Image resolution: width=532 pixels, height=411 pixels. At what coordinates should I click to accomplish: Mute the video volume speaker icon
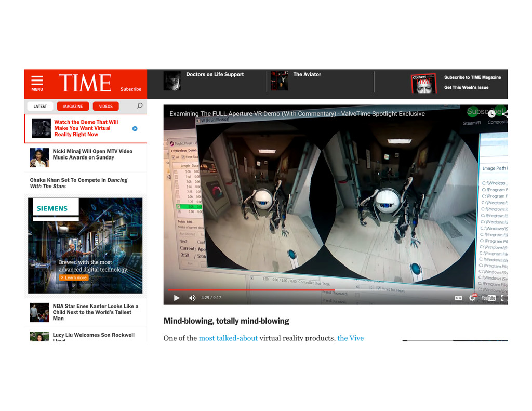pos(192,298)
